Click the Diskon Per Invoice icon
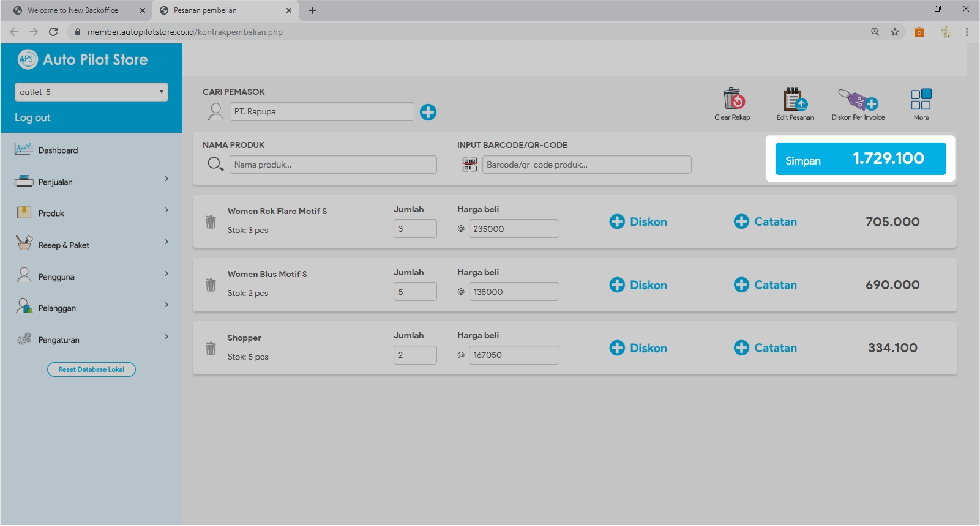 tap(858, 99)
